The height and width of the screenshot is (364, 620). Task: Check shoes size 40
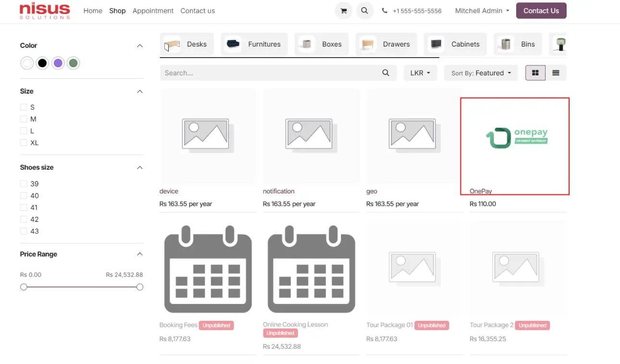23,195
